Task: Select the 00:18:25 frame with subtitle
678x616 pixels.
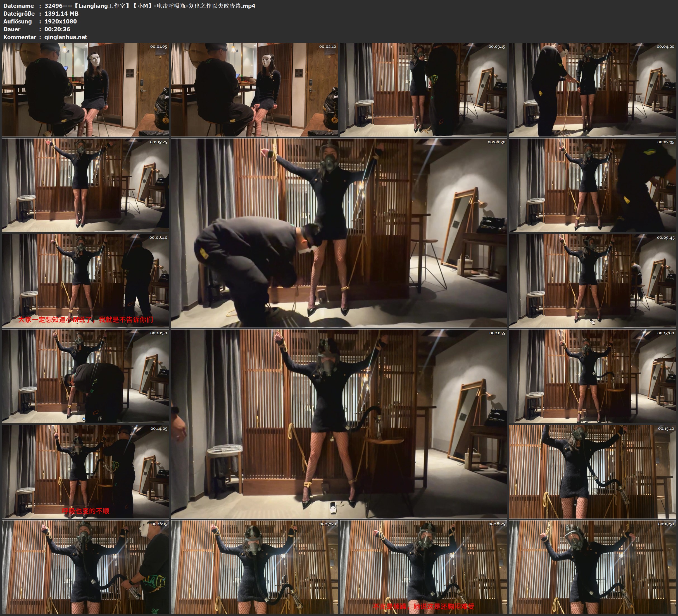Action: coord(424,567)
